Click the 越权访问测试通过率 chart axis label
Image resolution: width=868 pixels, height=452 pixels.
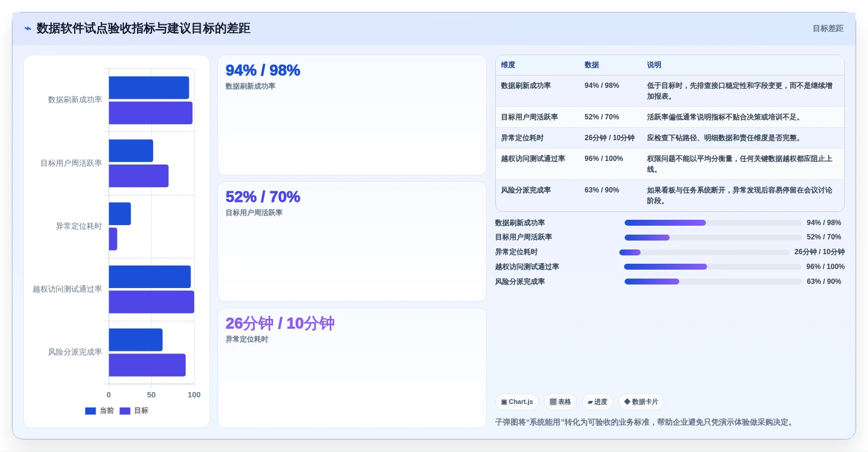[x=67, y=289]
